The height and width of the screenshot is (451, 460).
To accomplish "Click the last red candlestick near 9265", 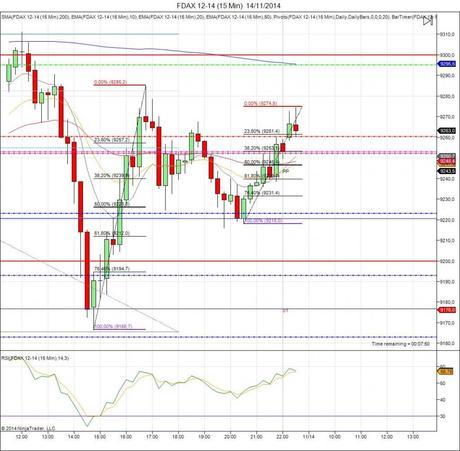I will point(295,128).
